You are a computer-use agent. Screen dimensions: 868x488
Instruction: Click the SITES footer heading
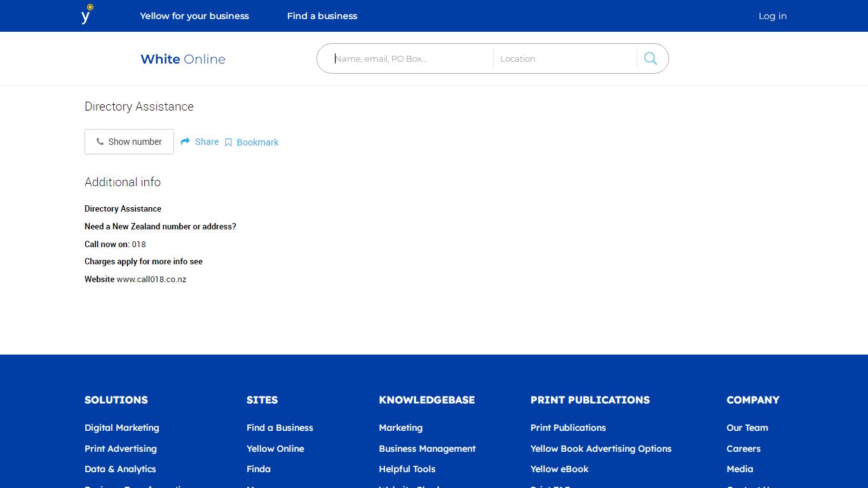(262, 400)
